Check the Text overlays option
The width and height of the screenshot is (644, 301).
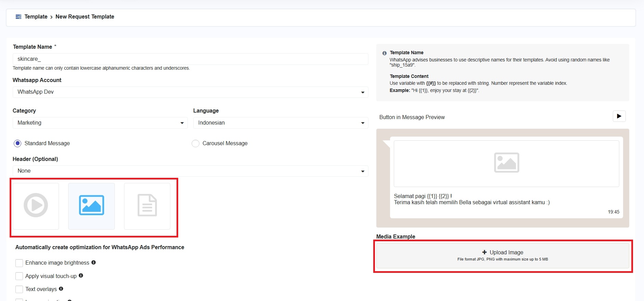(19, 289)
